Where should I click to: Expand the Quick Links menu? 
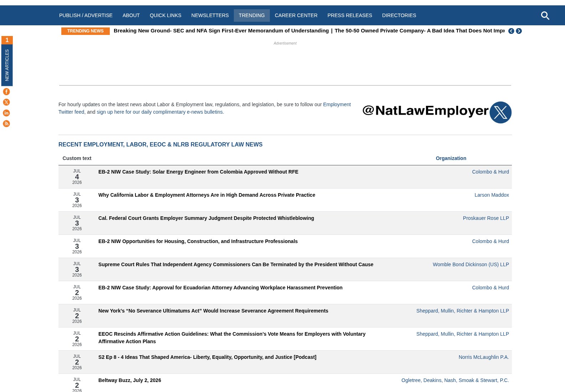click(165, 15)
